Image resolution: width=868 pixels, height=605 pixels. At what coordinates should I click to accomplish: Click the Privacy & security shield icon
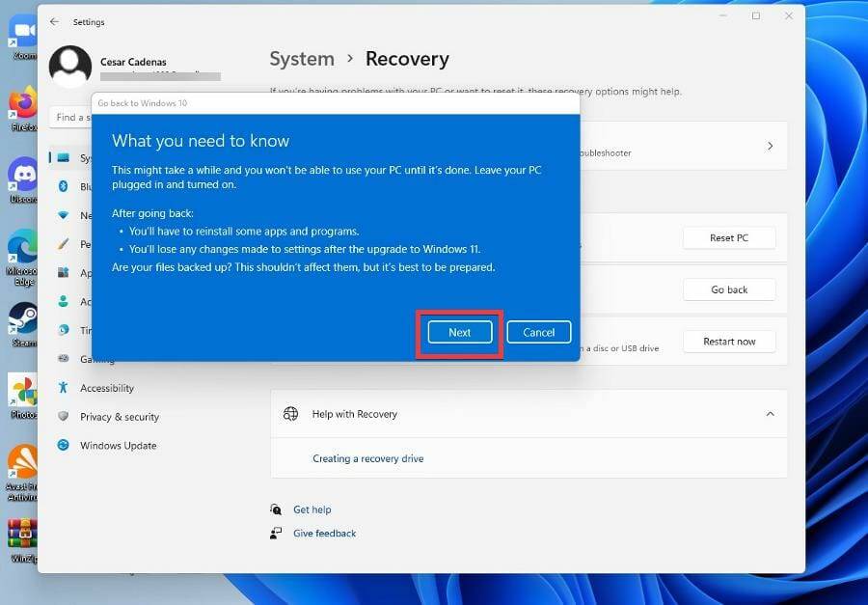tap(63, 416)
